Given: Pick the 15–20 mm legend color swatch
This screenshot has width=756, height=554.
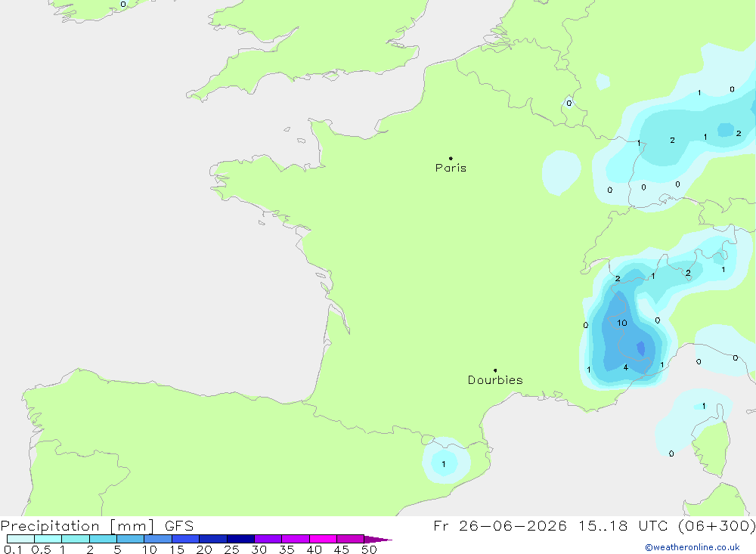Looking at the screenshot, I should pos(186,539).
